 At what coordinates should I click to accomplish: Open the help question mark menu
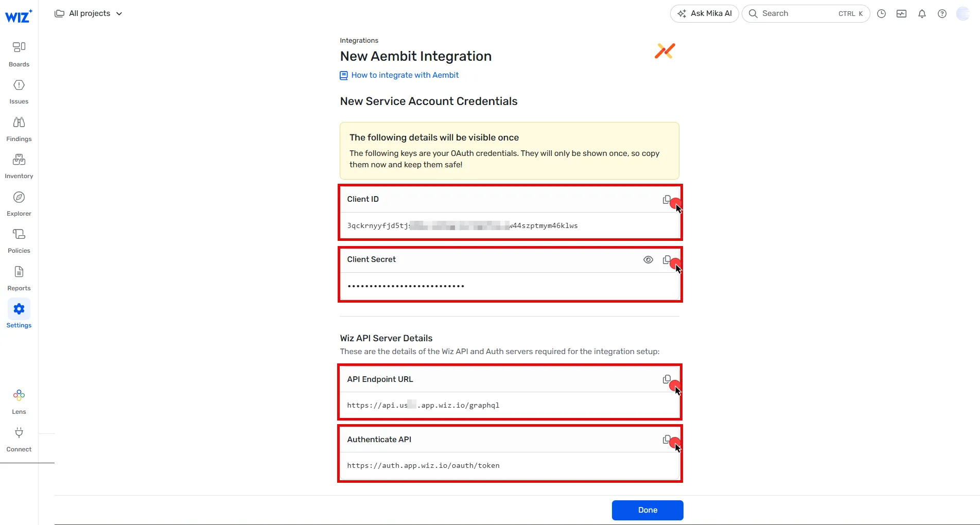(x=942, y=14)
